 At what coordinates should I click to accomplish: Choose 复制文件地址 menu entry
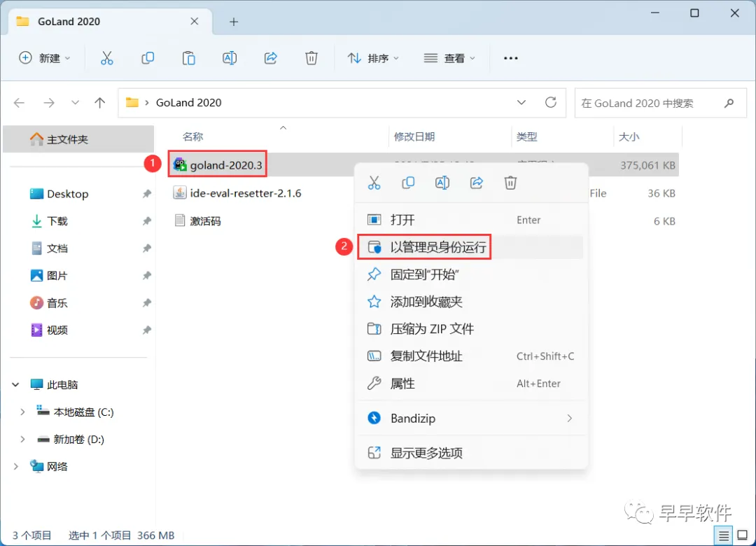click(x=471, y=356)
